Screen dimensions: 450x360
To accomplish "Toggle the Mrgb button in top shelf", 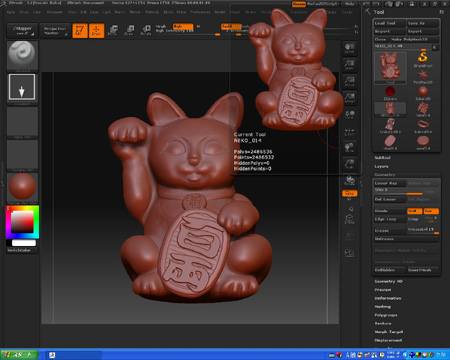I will 161,26.
